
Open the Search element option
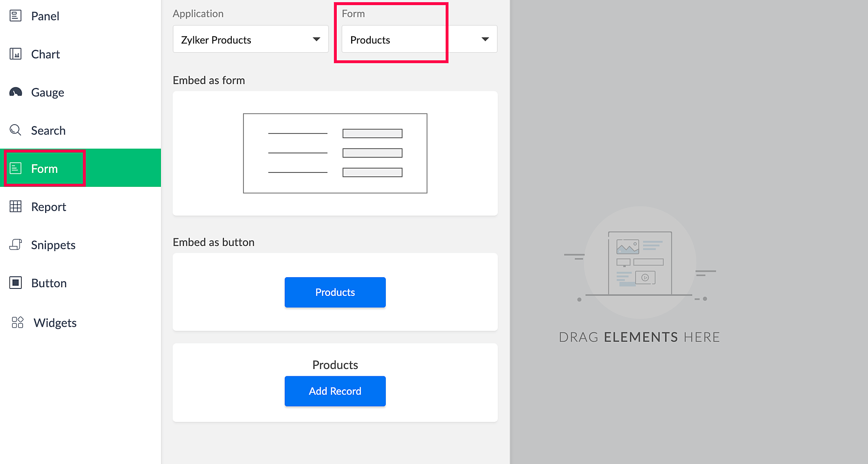point(48,130)
